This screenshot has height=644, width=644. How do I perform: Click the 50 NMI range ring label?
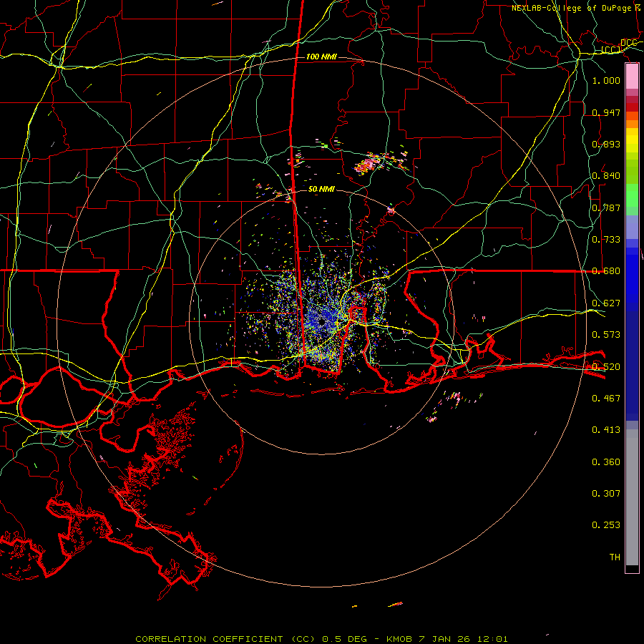[321, 190]
